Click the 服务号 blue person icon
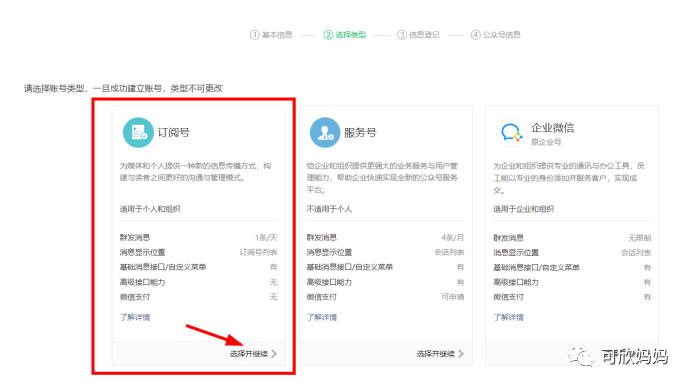The height and width of the screenshot is (387, 691). [x=325, y=132]
